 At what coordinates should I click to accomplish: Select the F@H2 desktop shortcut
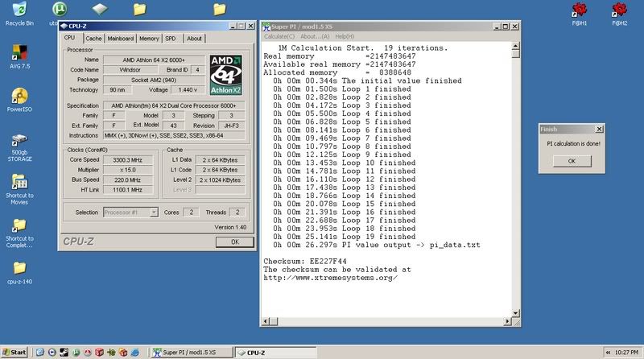point(619,14)
